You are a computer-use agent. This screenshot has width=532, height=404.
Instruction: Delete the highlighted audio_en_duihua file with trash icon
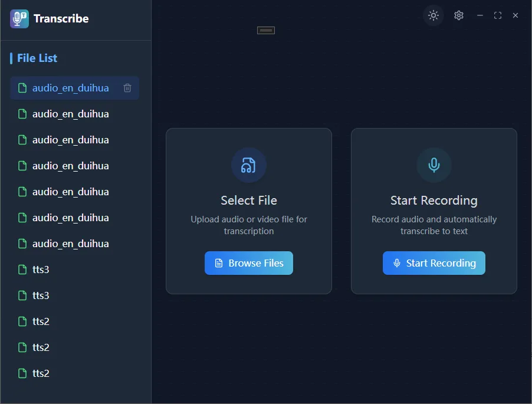point(127,88)
